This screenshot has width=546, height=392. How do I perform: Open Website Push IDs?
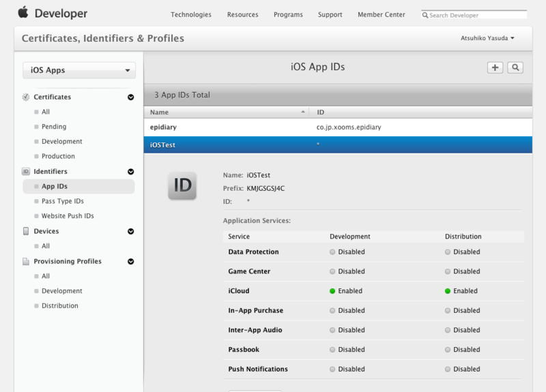pyautogui.click(x=68, y=216)
